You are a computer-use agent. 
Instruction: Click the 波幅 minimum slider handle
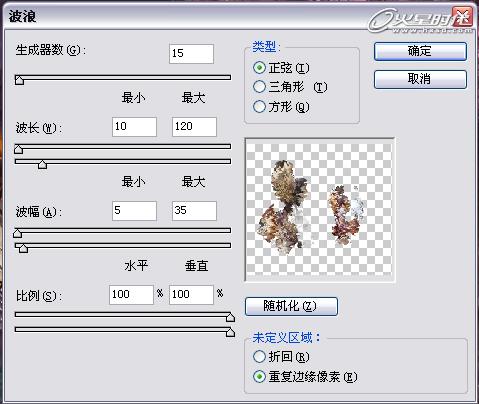pos(18,233)
